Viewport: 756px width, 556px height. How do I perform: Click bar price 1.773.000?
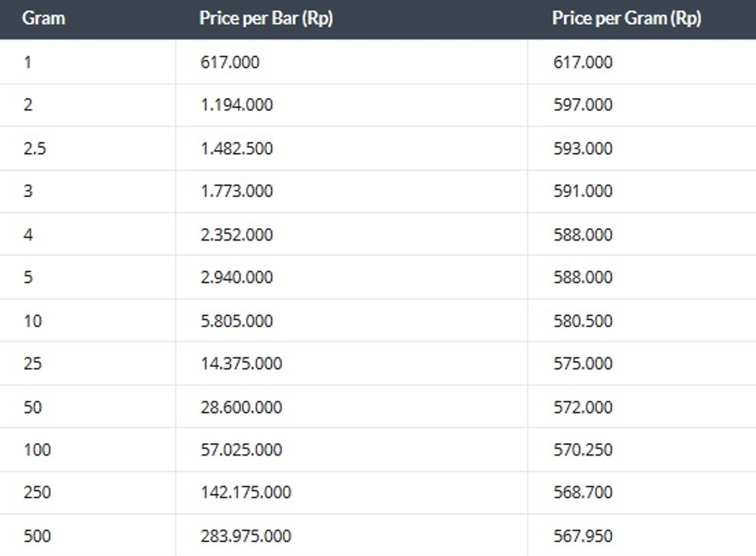coord(236,191)
